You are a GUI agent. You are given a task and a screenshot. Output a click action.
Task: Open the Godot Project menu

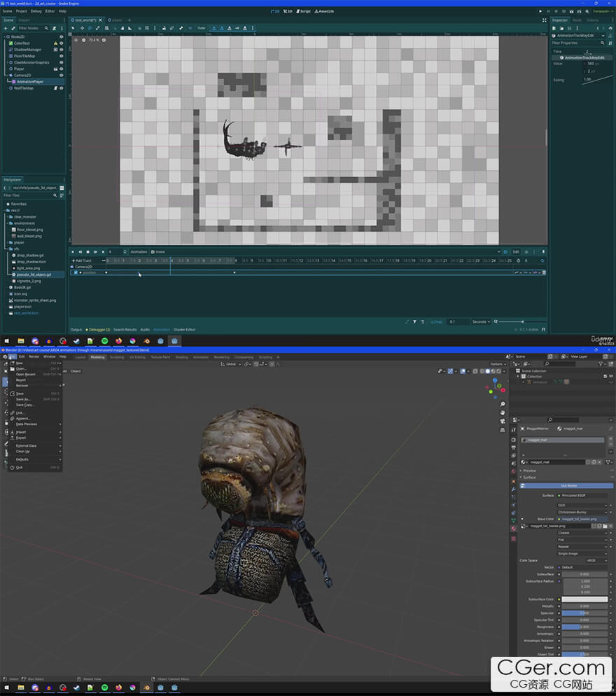tap(21, 11)
